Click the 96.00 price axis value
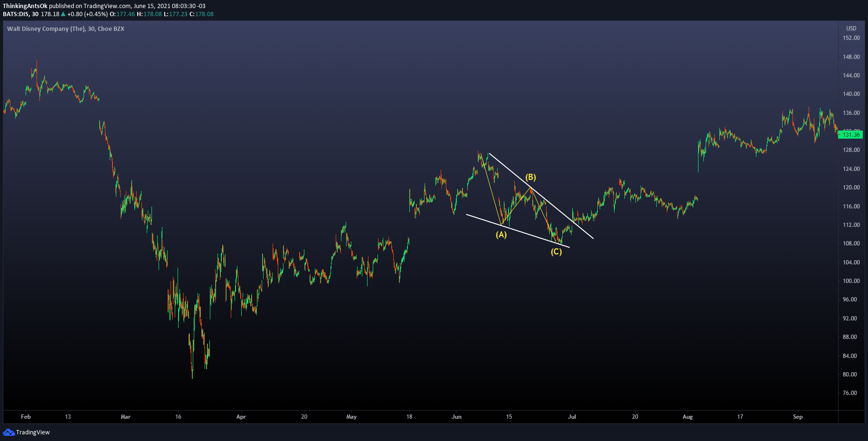 click(850, 300)
